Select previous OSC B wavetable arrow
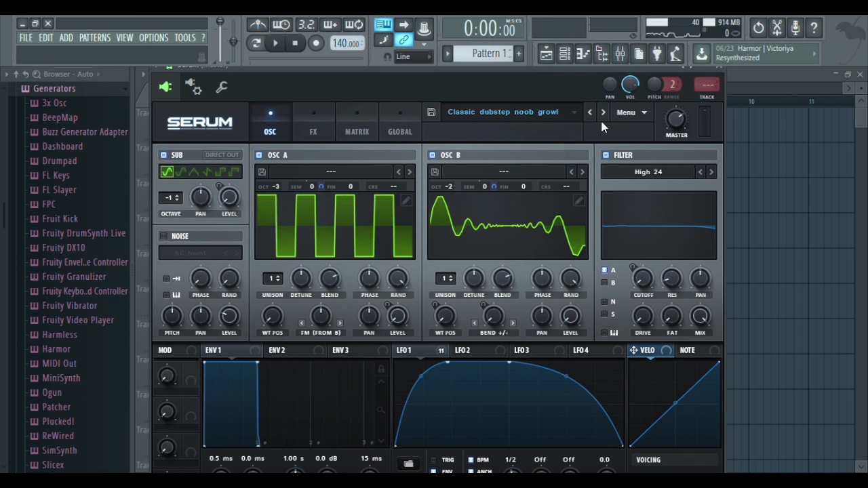Image resolution: width=868 pixels, height=488 pixels. click(x=571, y=172)
